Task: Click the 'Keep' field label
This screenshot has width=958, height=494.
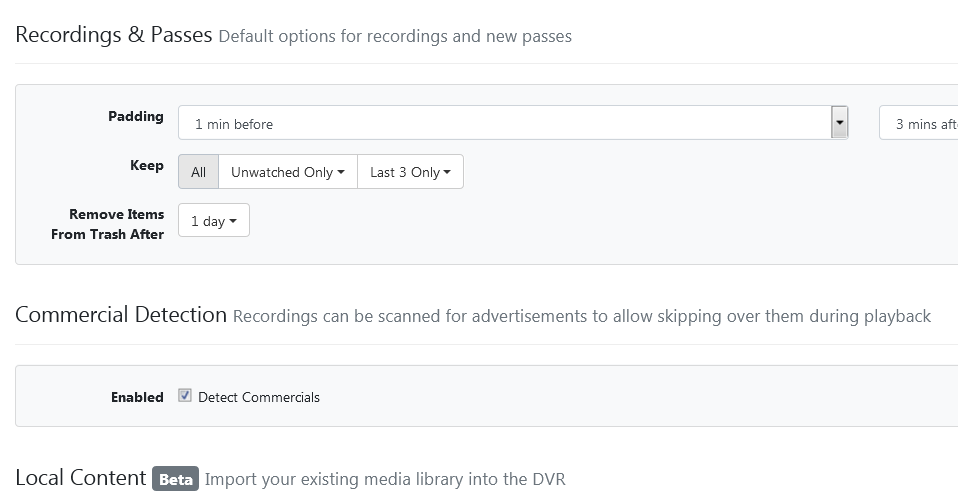Action: click(147, 165)
